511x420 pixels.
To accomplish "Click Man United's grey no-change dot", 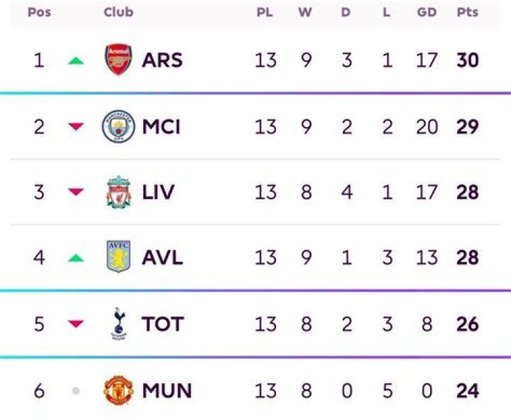I will [76, 391].
